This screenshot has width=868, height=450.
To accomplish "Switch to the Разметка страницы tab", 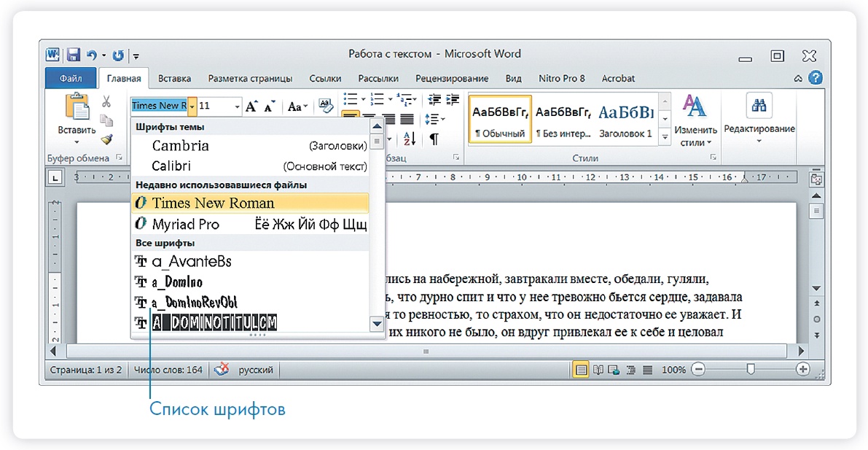I will click(250, 79).
